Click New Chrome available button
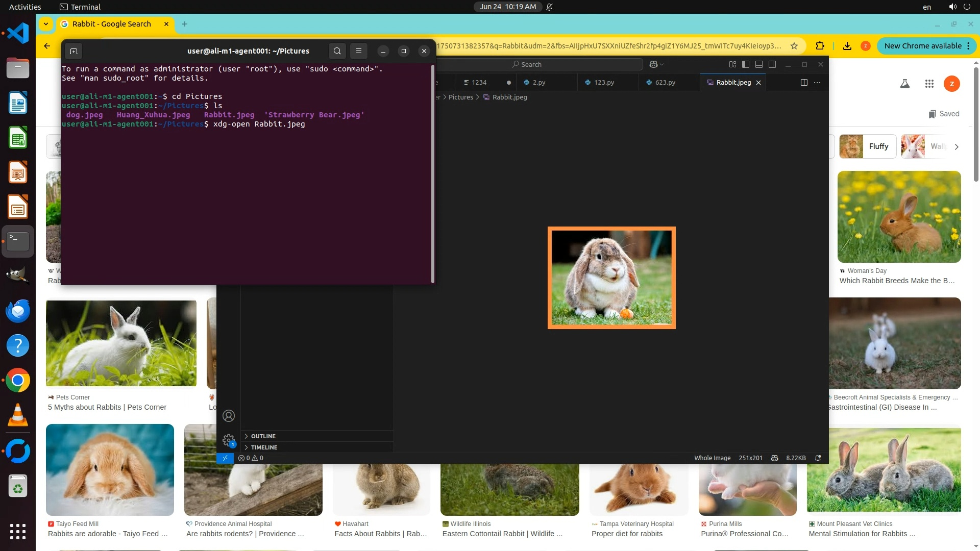Viewport: 980px width, 551px height. (922, 46)
